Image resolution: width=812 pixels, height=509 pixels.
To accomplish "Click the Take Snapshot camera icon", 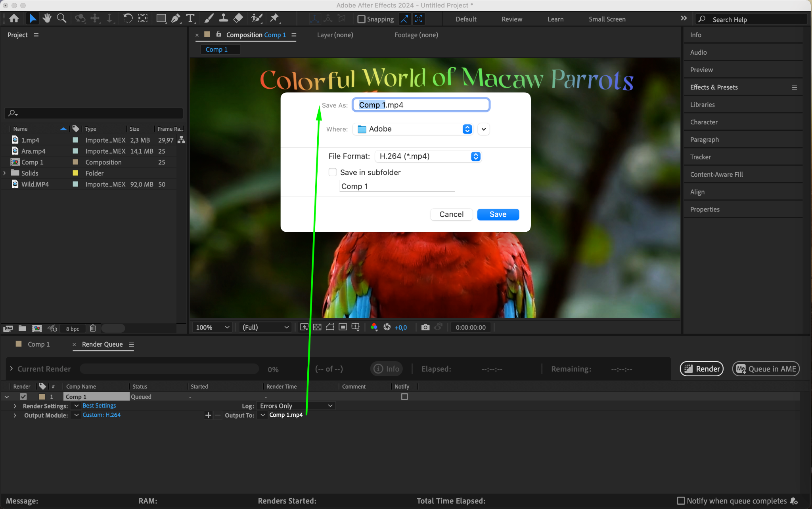I will 425,327.
